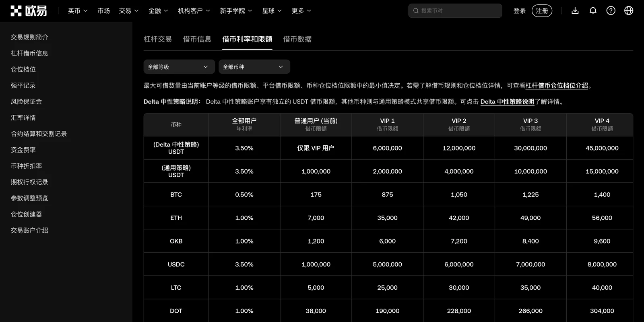The width and height of the screenshot is (644, 322).
Task: Expand the 新手学院 menu
Action: pos(236,11)
